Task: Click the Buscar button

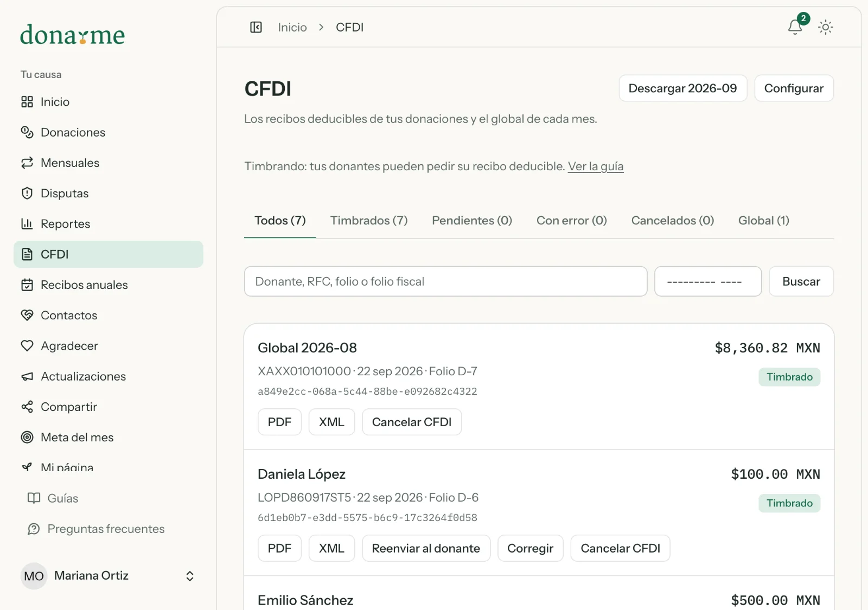Action: coord(801,281)
